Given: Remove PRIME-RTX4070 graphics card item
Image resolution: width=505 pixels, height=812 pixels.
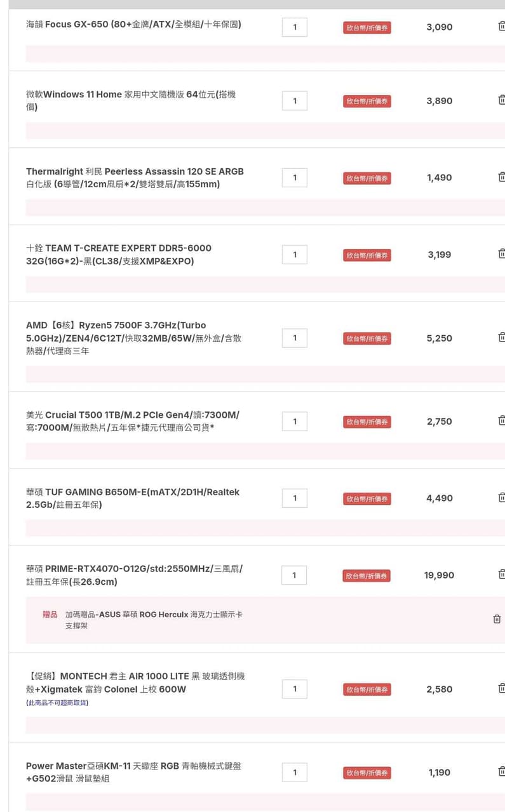Looking at the screenshot, I should coord(501,575).
